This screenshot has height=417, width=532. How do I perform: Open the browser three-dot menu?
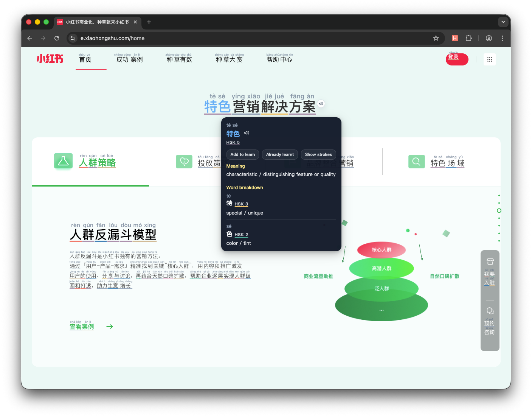pos(503,38)
